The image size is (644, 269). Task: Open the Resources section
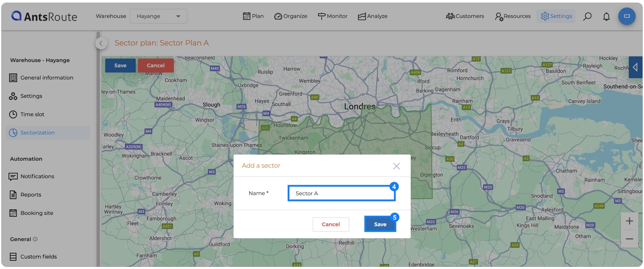point(513,16)
